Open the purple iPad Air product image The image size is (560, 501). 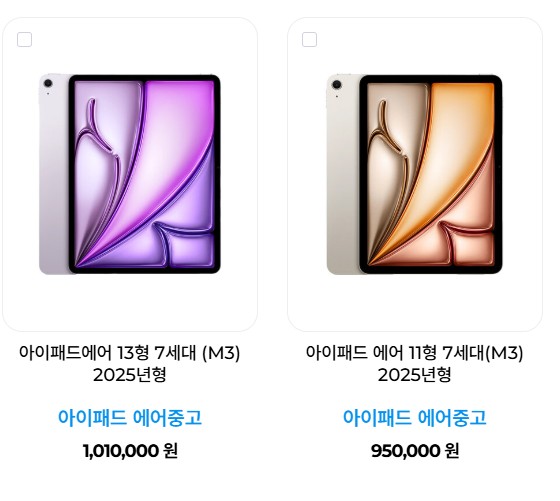130,174
